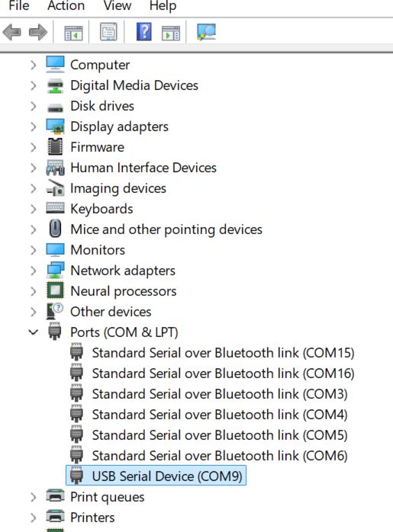Click the Back arrow toolbar icon
The height and width of the screenshot is (532, 393).
click(12, 33)
